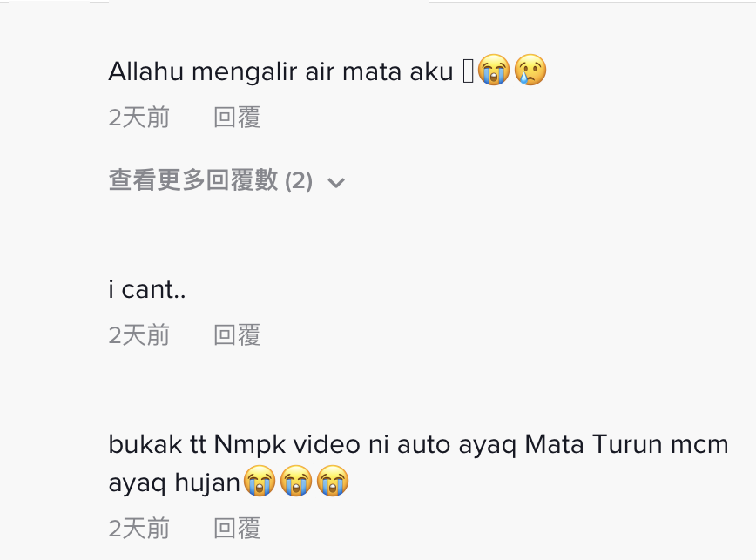Click the first crying emoji after "ayaq hujan"
Screen dimensions: 756x560
point(260,481)
